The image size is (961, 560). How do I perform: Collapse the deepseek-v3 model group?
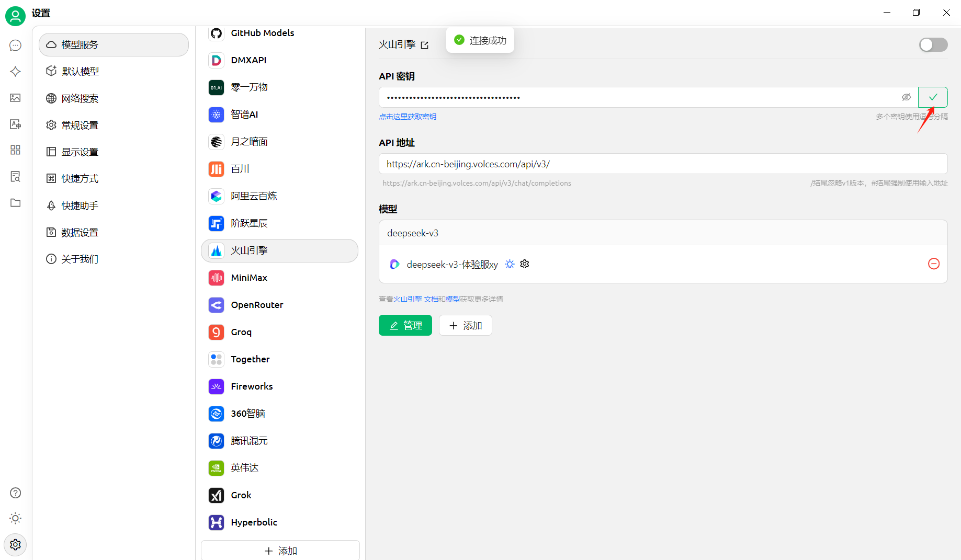tap(663, 233)
